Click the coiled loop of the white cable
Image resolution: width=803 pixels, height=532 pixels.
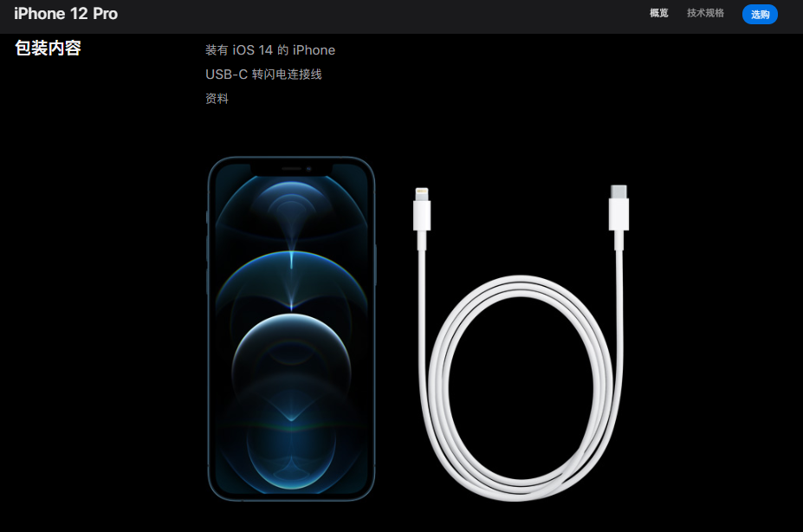coord(521,387)
